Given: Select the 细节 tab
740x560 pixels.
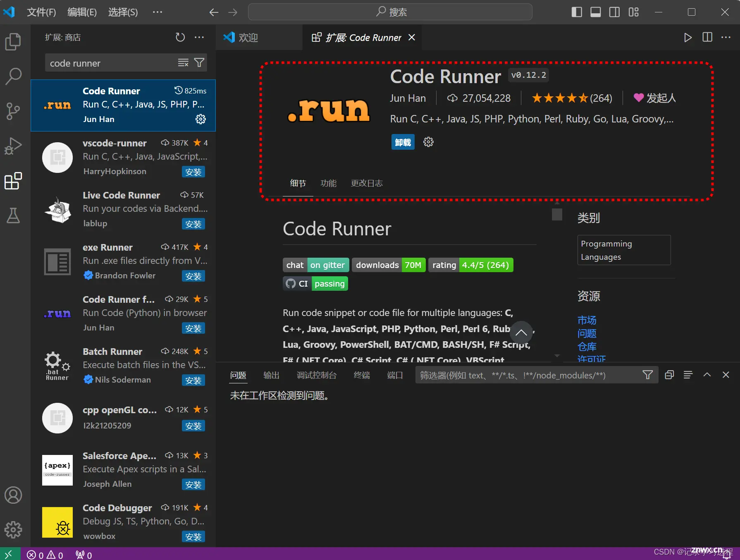Looking at the screenshot, I should click(298, 183).
